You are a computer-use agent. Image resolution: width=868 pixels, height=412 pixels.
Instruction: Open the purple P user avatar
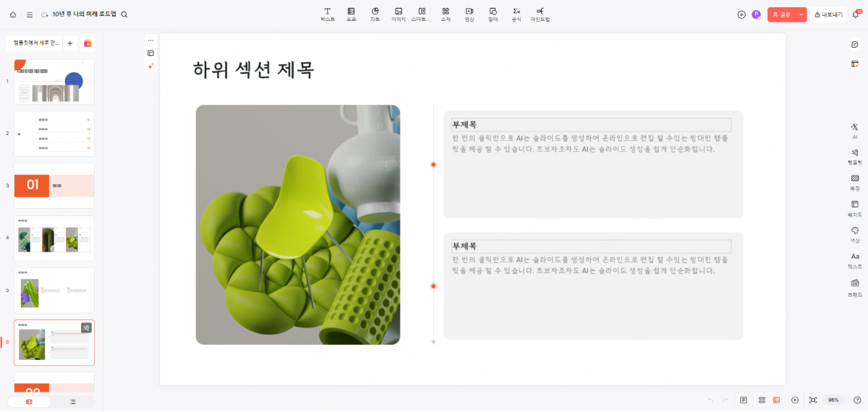(757, 14)
